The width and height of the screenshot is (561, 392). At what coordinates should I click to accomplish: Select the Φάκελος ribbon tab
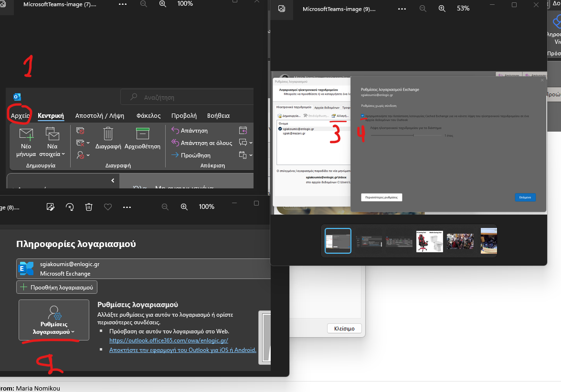pos(148,115)
